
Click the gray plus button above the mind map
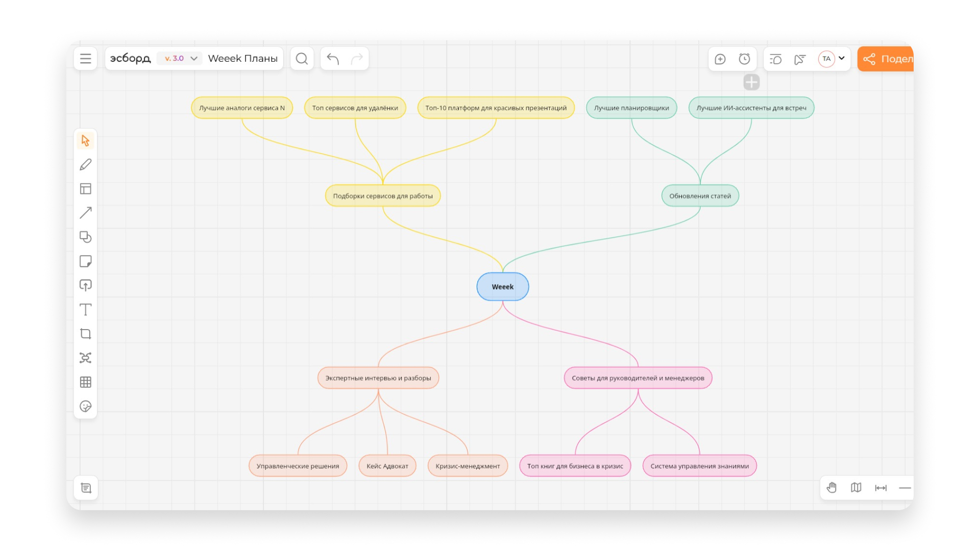tap(751, 82)
